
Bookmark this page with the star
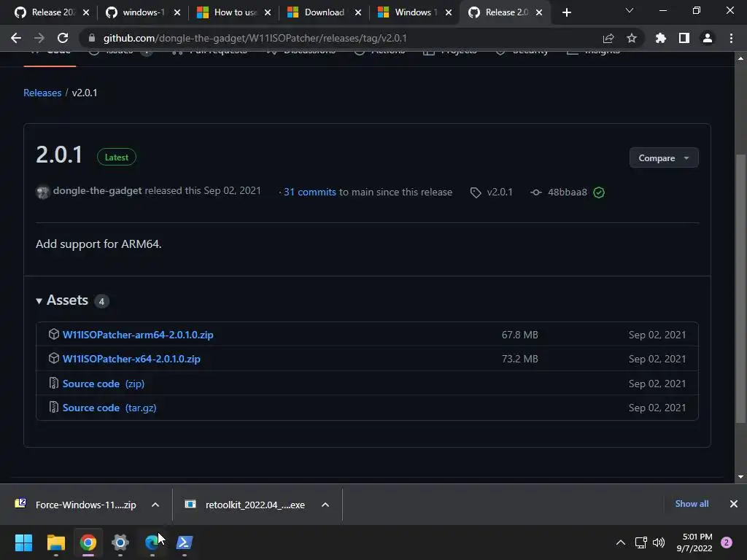[x=632, y=38]
